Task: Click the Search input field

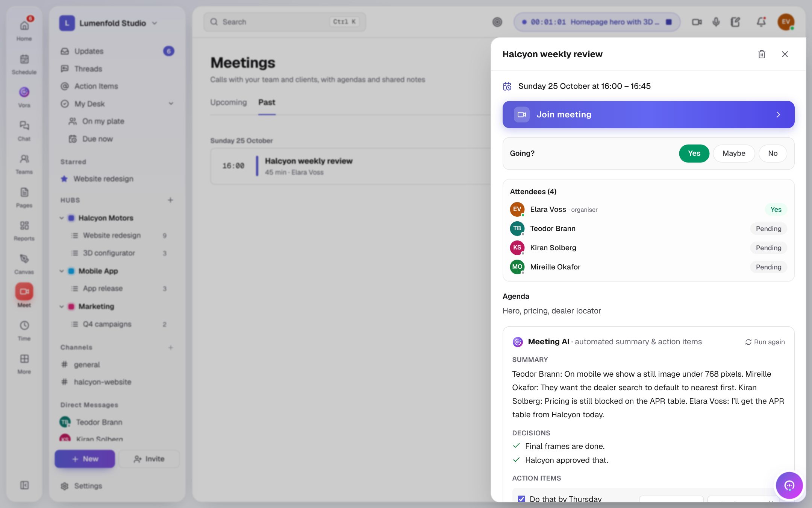Action: click(x=284, y=22)
